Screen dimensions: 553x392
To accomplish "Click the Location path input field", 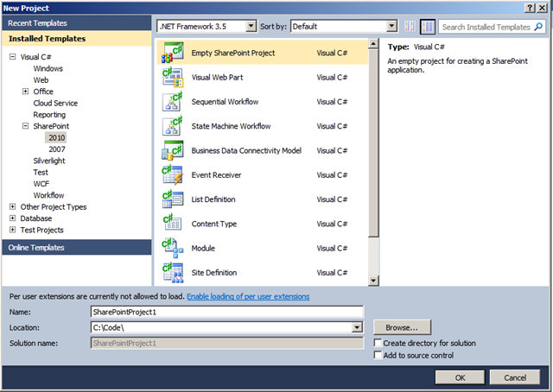I will click(221, 327).
